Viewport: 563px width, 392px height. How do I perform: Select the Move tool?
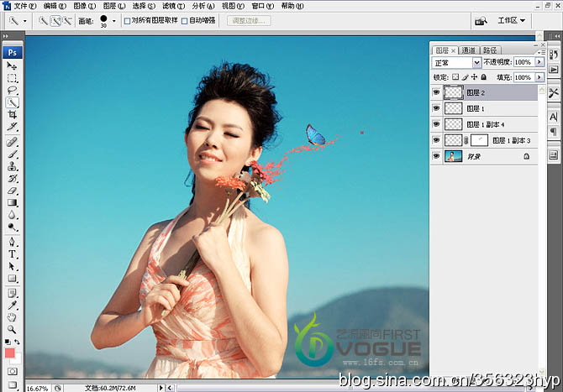click(x=13, y=65)
